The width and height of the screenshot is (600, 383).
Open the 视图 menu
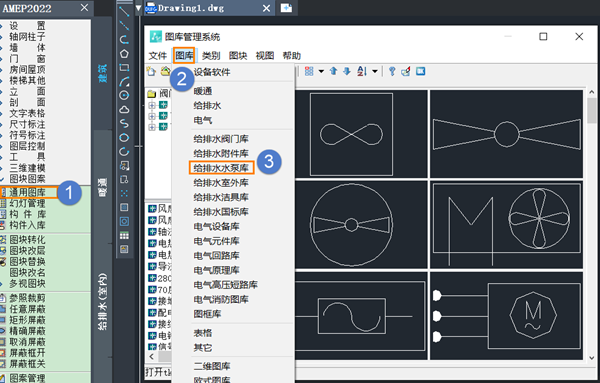[265, 56]
